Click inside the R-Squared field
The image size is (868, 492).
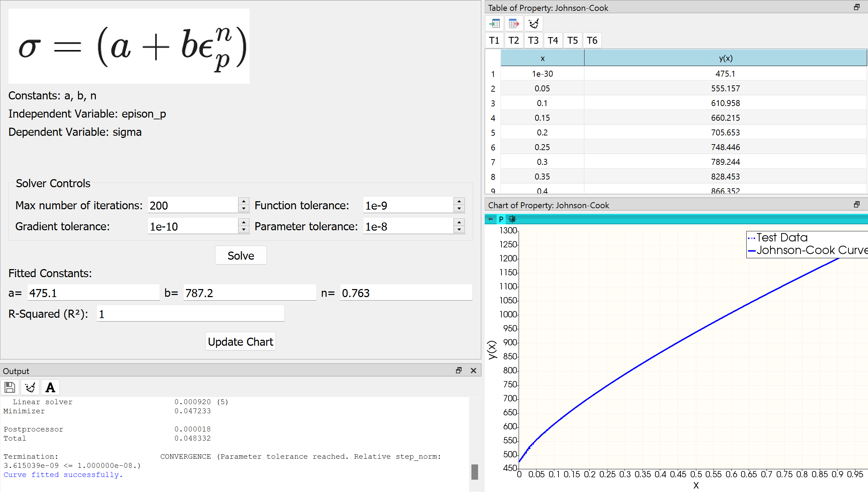190,314
